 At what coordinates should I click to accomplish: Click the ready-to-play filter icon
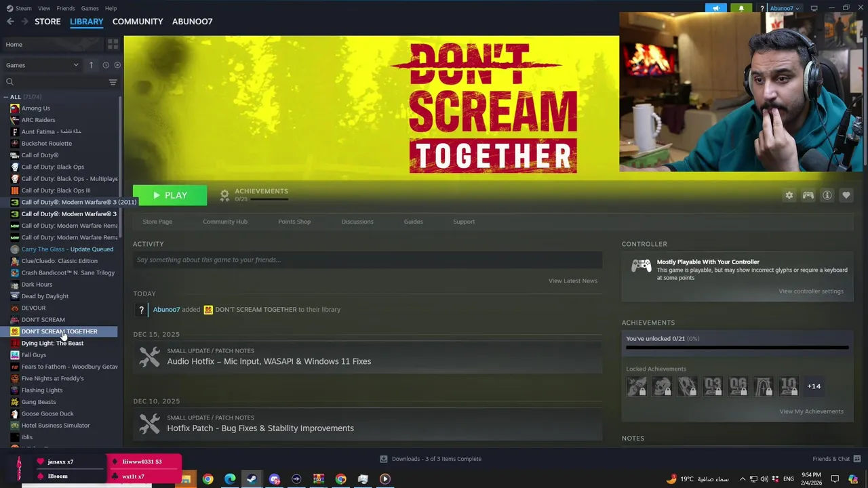click(117, 65)
